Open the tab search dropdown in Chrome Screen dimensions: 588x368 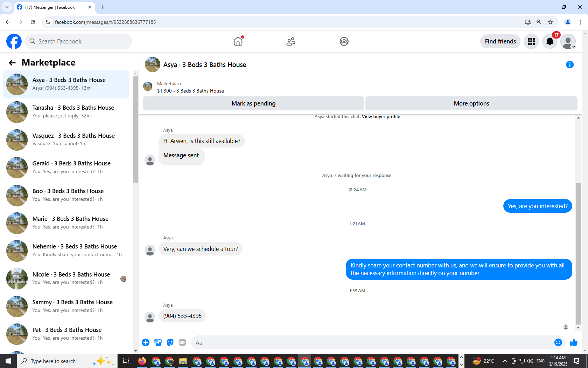pyautogui.click(x=7, y=7)
